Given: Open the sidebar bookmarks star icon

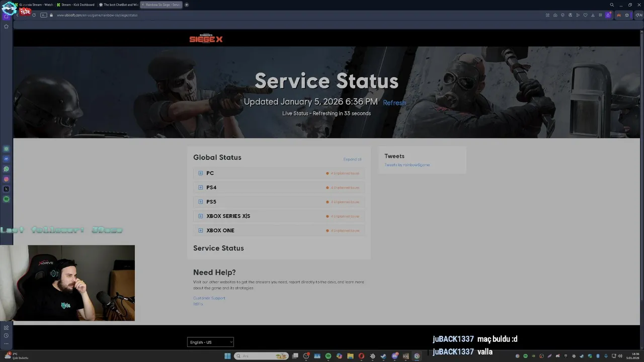Looking at the screenshot, I should [x=6, y=26].
